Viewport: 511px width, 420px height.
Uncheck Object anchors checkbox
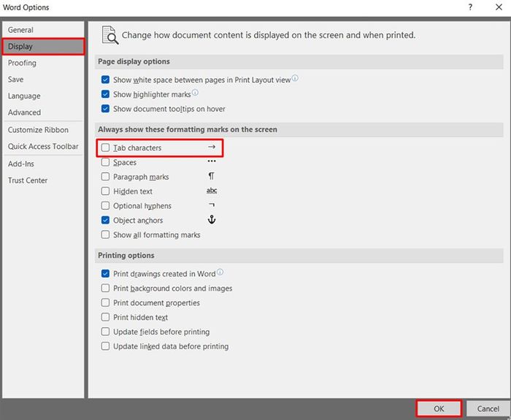[x=105, y=220]
